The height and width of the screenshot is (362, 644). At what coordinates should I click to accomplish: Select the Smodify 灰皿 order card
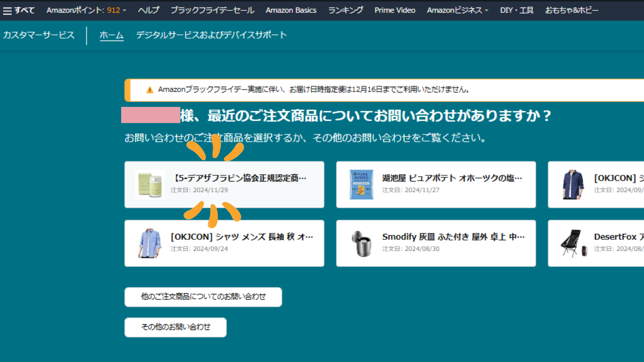436,243
